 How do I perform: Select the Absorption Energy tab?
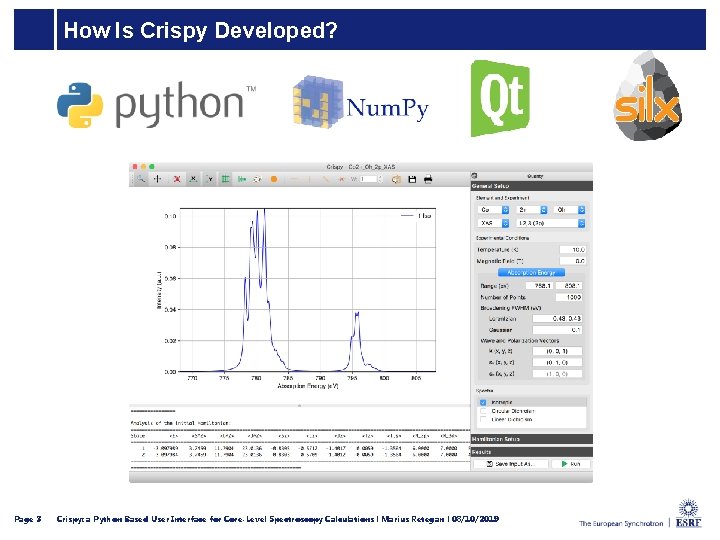(x=531, y=272)
